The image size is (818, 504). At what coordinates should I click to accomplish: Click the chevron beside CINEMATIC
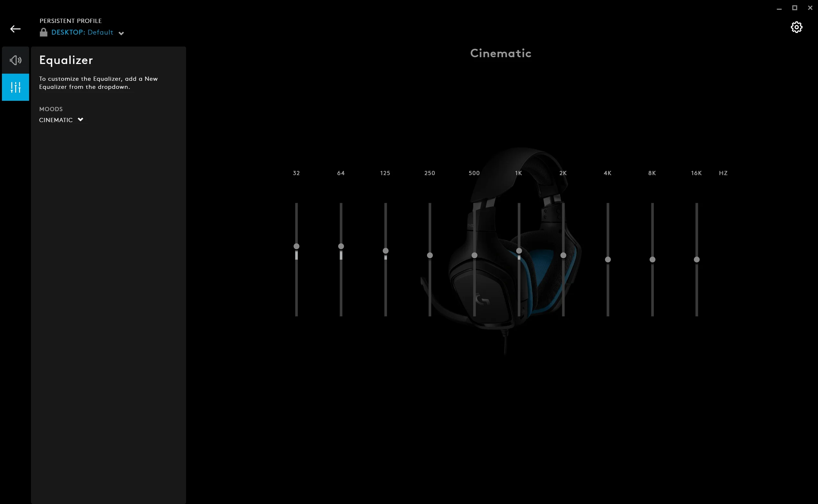pyautogui.click(x=80, y=120)
